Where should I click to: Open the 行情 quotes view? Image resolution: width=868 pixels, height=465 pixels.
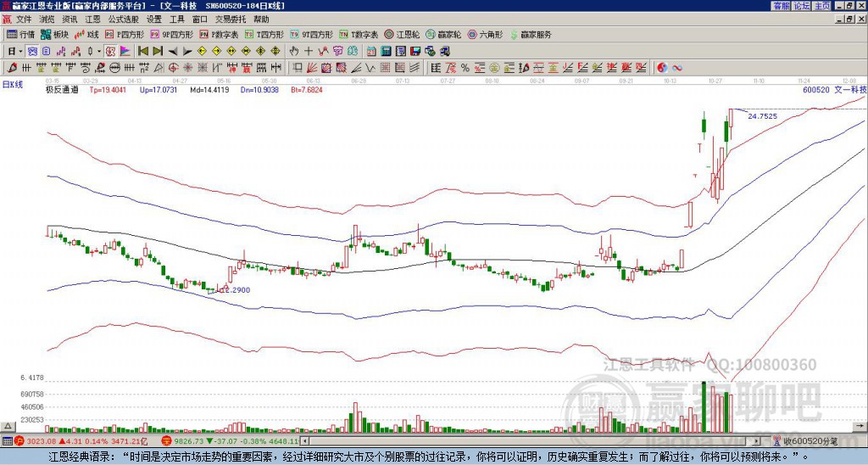20,34
